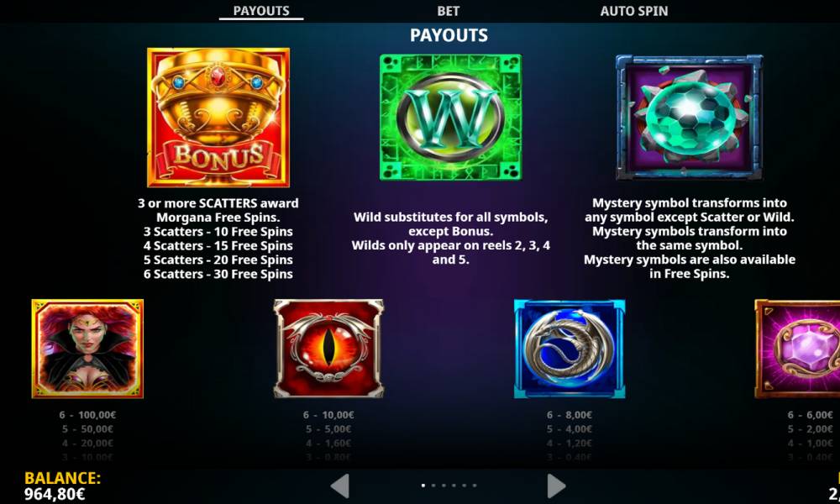Click the BALANCE amount display
This screenshot has height=504, width=840.
click(55, 494)
